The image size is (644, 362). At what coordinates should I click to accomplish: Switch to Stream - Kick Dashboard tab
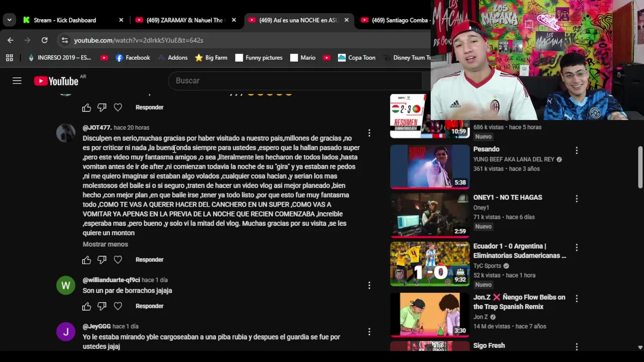click(x=65, y=20)
